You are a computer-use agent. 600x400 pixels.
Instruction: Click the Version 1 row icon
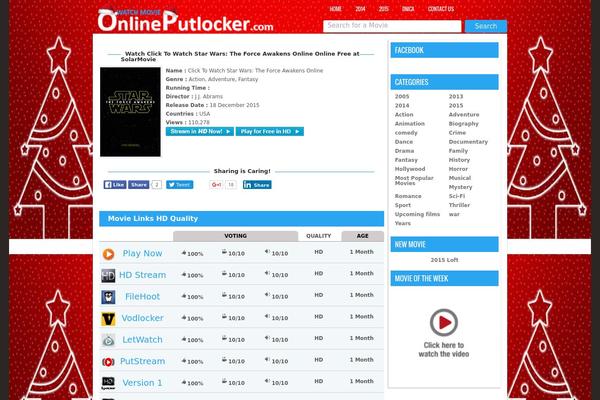click(x=108, y=383)
